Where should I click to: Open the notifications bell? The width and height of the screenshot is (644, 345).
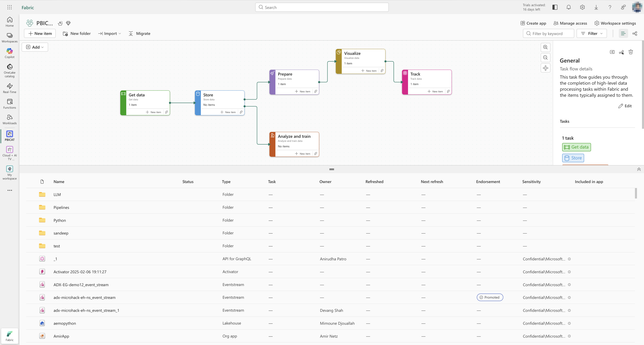569,7
